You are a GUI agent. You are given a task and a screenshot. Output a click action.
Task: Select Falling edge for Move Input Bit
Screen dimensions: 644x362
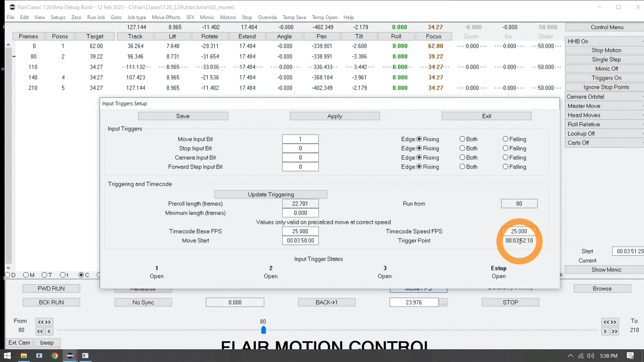tap(505, 139)
